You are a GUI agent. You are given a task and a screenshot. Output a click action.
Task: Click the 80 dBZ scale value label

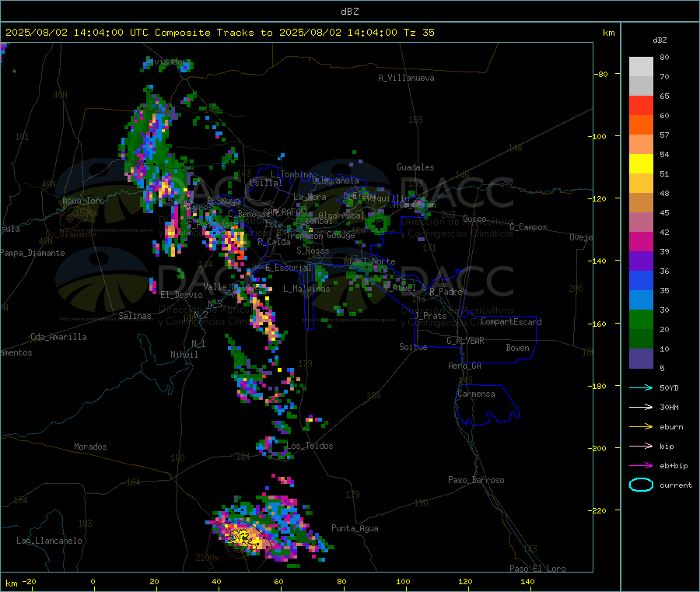coord(664,57)
